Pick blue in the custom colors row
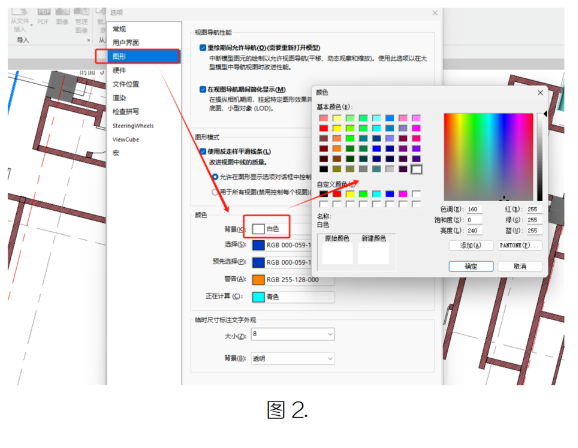578x448 pixels. [x=390, y=194]
